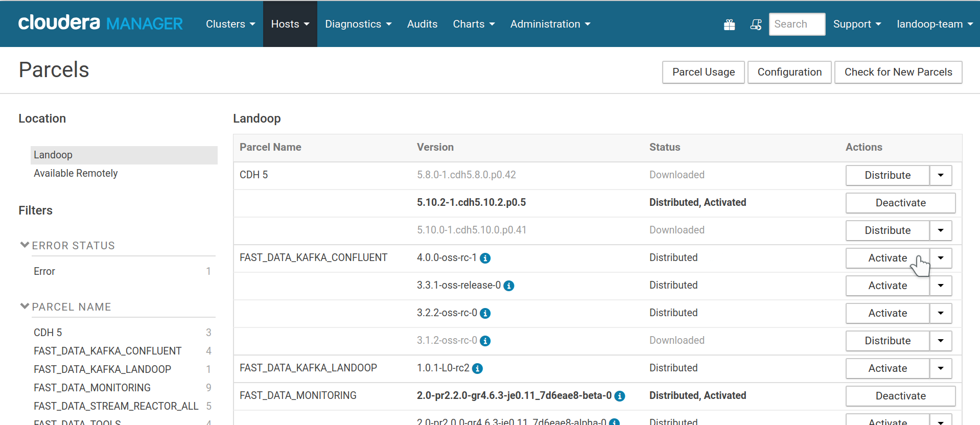Go to the Audits page

point(422,24)
